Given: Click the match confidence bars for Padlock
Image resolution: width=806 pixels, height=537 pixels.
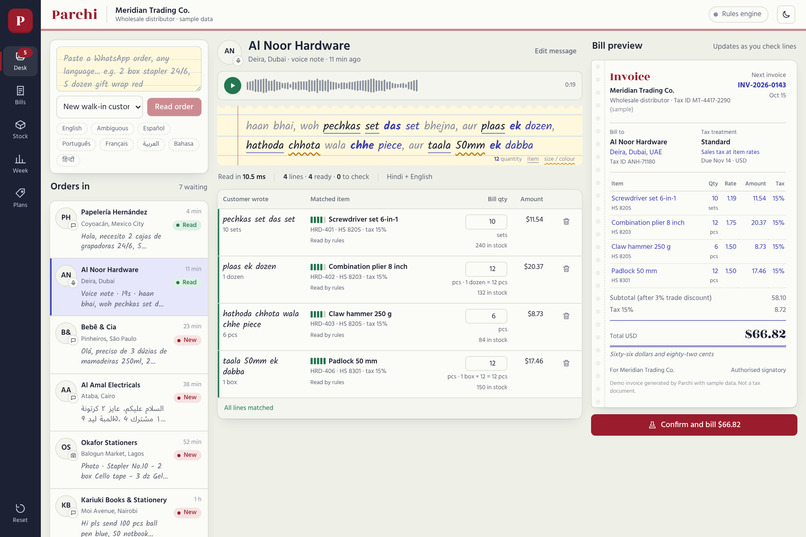Looking at the screenshot, I should 318,361.
